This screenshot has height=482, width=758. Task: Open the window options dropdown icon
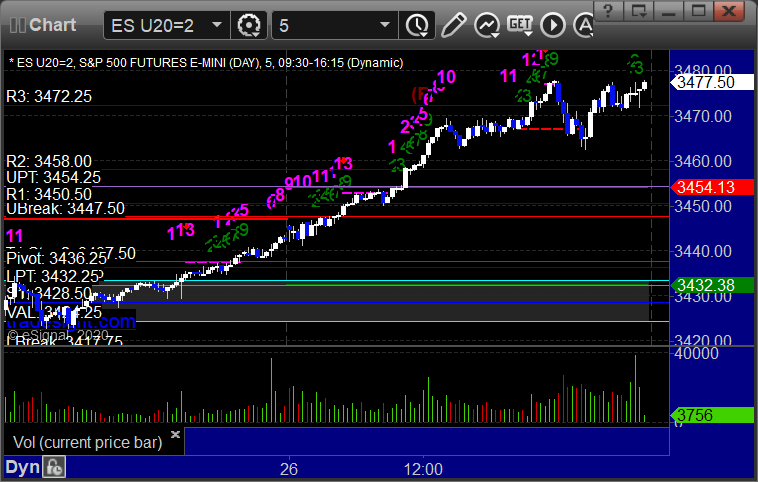click(639, 11)
